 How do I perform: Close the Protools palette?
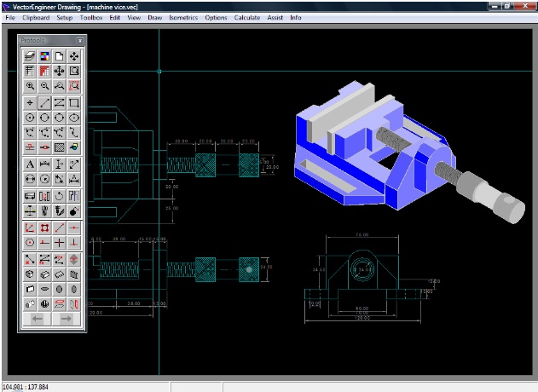[80, 40]
